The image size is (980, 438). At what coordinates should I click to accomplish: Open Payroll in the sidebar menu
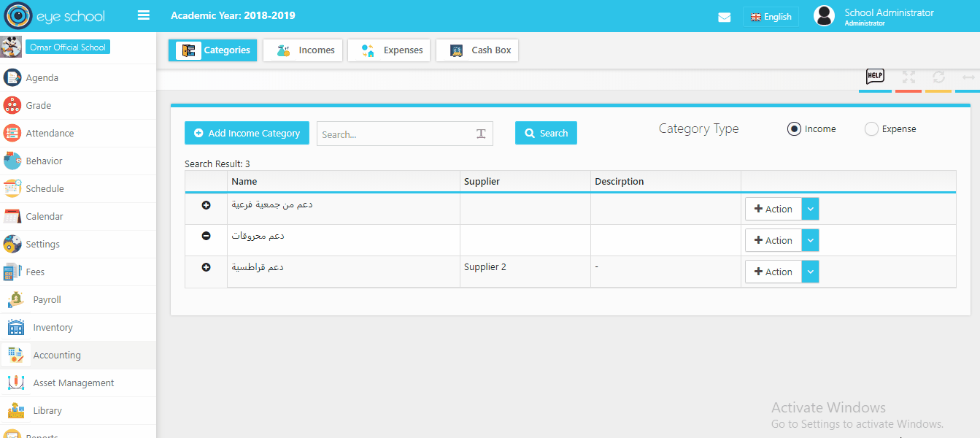(78, 299)
